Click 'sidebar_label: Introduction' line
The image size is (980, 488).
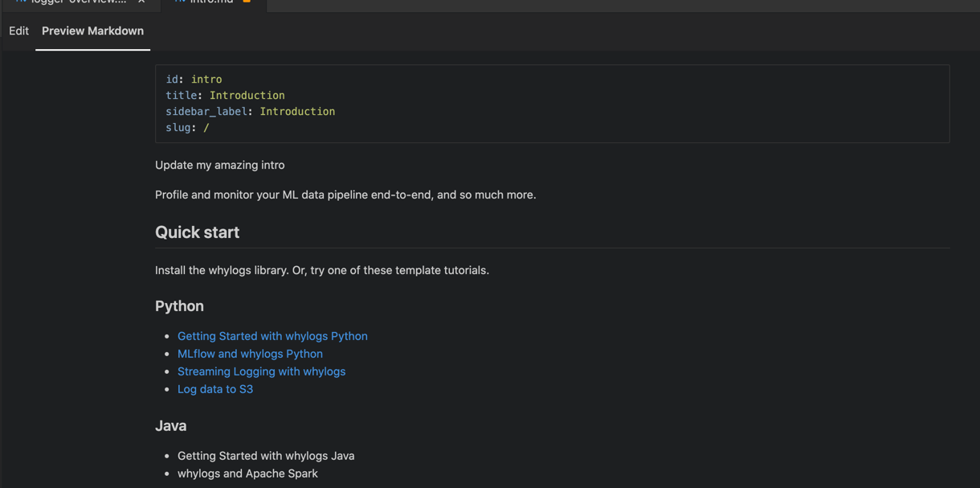point(250,112)
